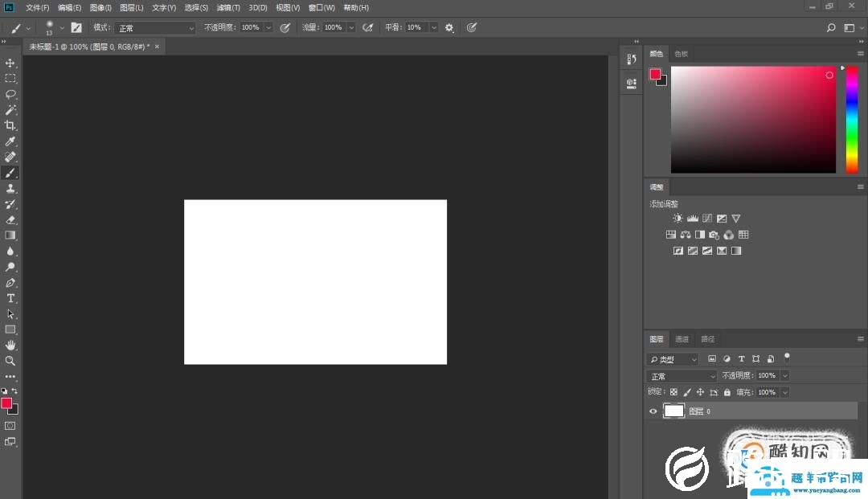Toggle the layer filter switch
The height and width of the screenshot is (499, 868).
pyautogui.click(x=787, y=357)
